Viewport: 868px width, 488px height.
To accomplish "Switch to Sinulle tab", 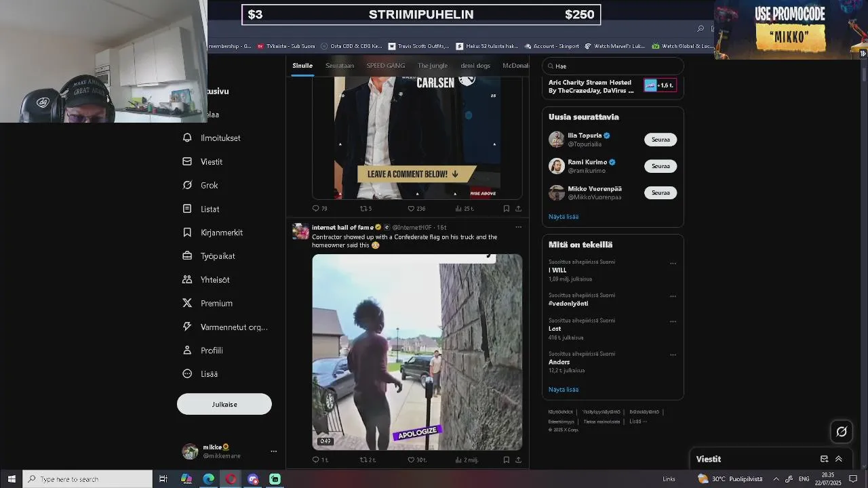I will click(x=302, y=66).
